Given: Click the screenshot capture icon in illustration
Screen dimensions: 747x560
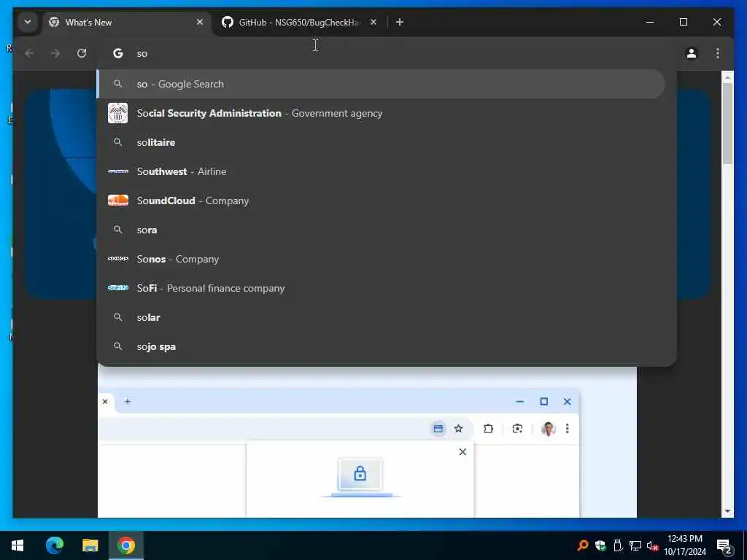Looking at the screenshot, I should [517, 429].
